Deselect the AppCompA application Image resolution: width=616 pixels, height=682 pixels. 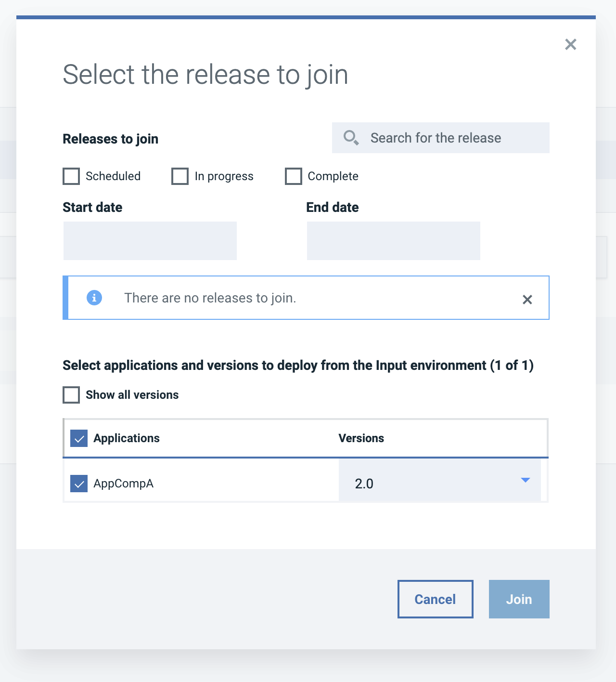point(78,484)
